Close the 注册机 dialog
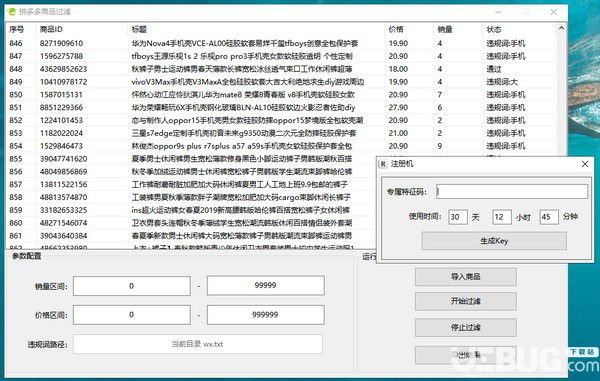 585,164
